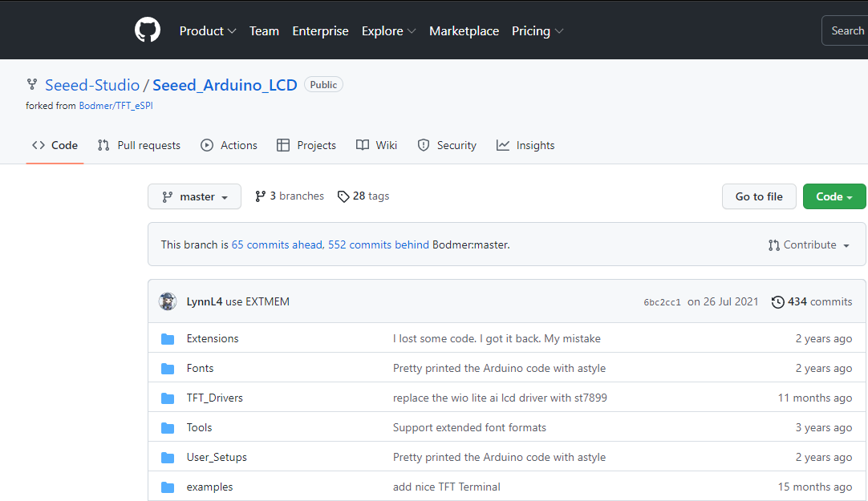The image size is (868, 501).
Task: Select the Code tab
Action: (55, 145)
